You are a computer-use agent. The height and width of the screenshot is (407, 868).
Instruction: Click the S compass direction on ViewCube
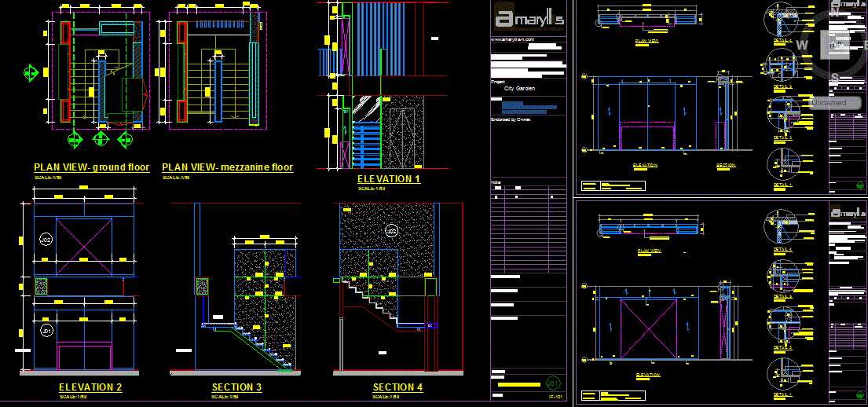click(x=835, y=78)
